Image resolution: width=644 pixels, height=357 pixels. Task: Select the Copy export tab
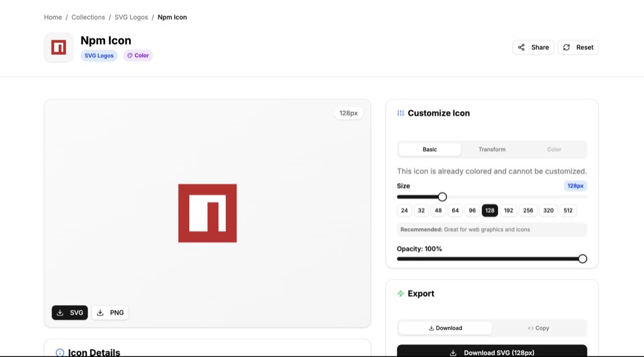538,328
